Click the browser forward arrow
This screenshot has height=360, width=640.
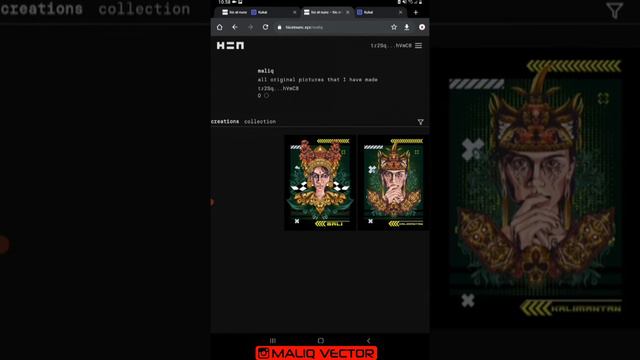(x=250, y=27)
